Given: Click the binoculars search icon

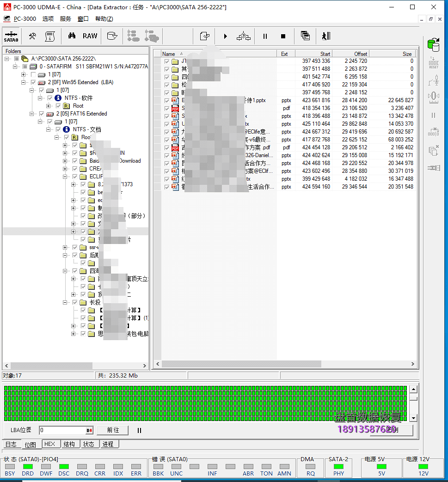Looking at the screenshot, I should 72,36.
